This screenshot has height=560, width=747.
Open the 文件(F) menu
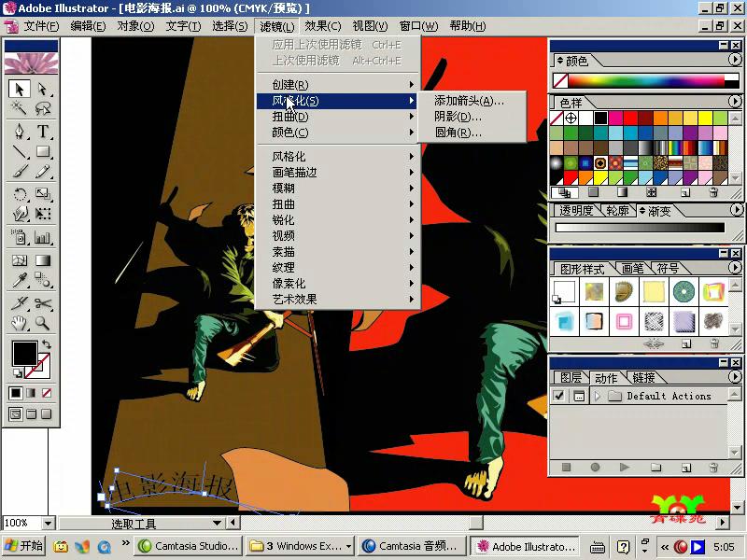tap(41, 26)
